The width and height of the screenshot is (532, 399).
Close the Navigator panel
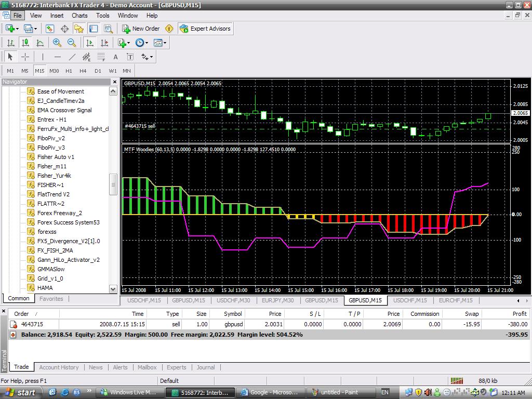pos(115,82)
